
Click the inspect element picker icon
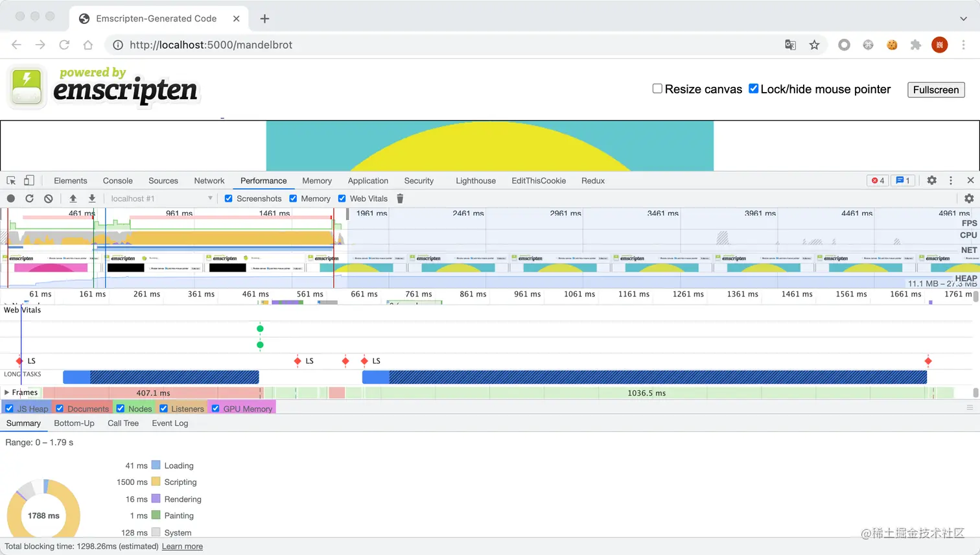[x=11, y=181]
